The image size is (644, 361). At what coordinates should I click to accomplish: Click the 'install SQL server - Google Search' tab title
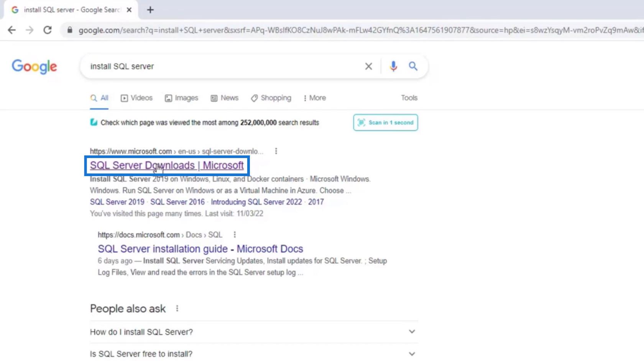72,10
